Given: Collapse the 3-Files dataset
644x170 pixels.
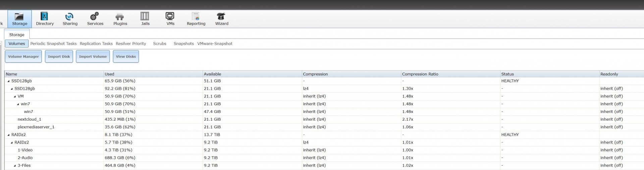Looking at the screenshot, I should [15, 166].
